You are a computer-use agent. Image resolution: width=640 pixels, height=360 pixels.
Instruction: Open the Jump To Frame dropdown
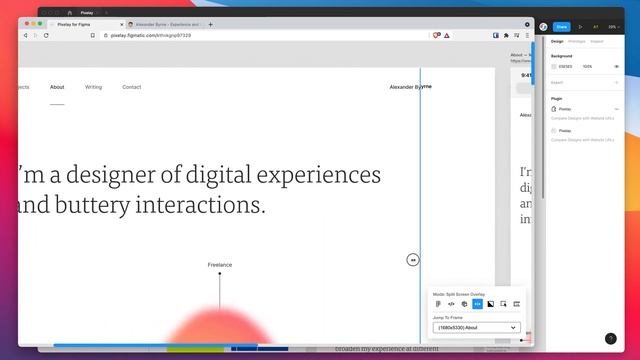click(x=476, y=328)
